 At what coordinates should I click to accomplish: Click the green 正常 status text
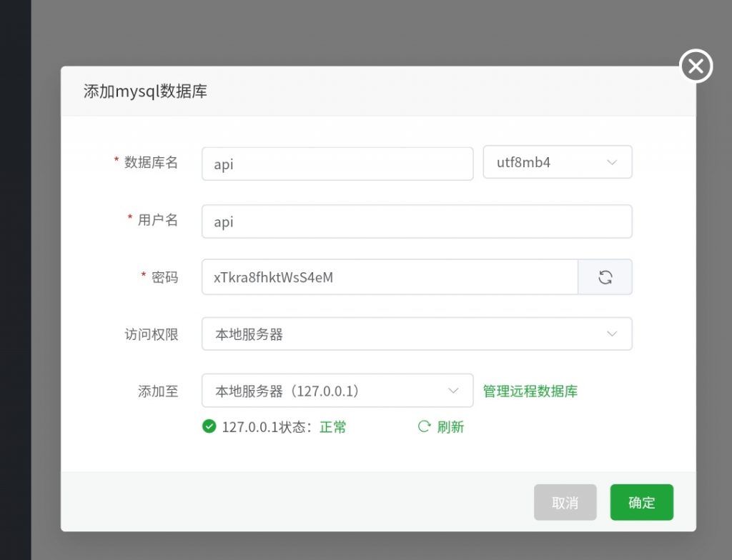[x=333, y=427]
